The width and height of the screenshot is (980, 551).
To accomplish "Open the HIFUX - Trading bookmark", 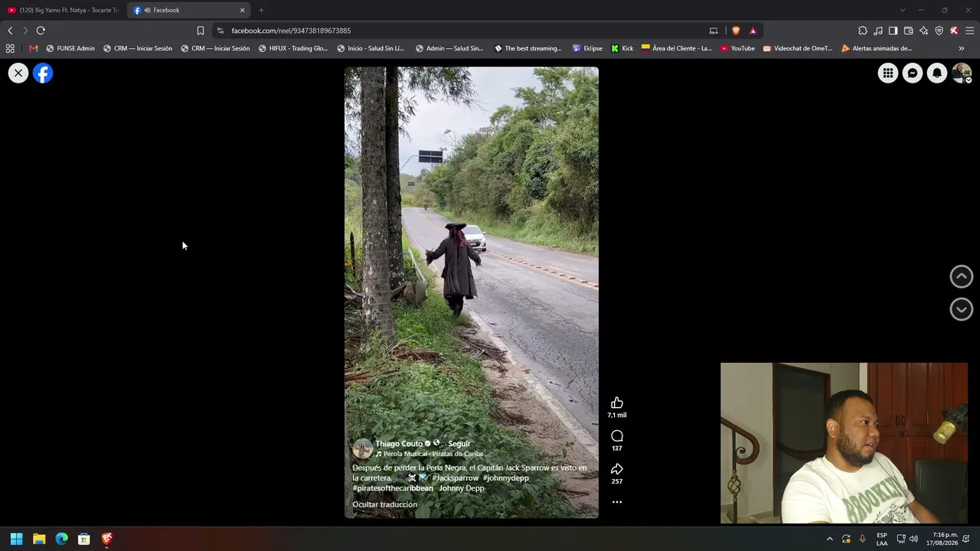I will 293,48.
